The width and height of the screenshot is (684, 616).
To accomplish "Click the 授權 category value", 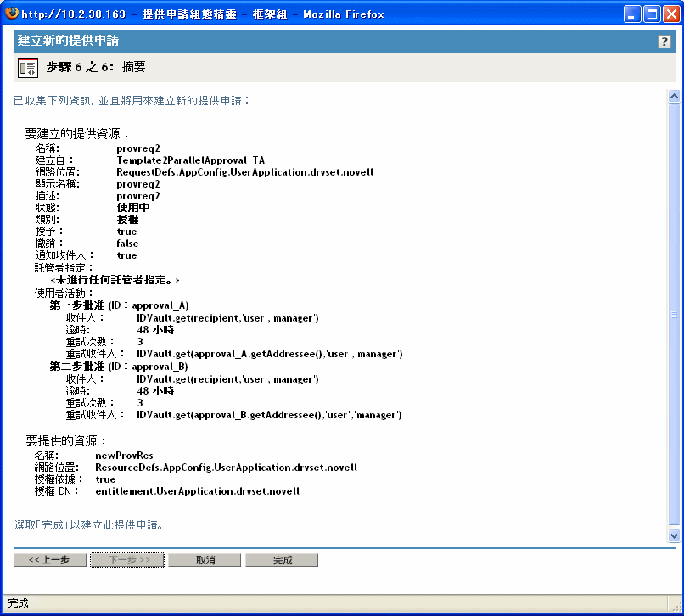I will click(x=127, y=220).
